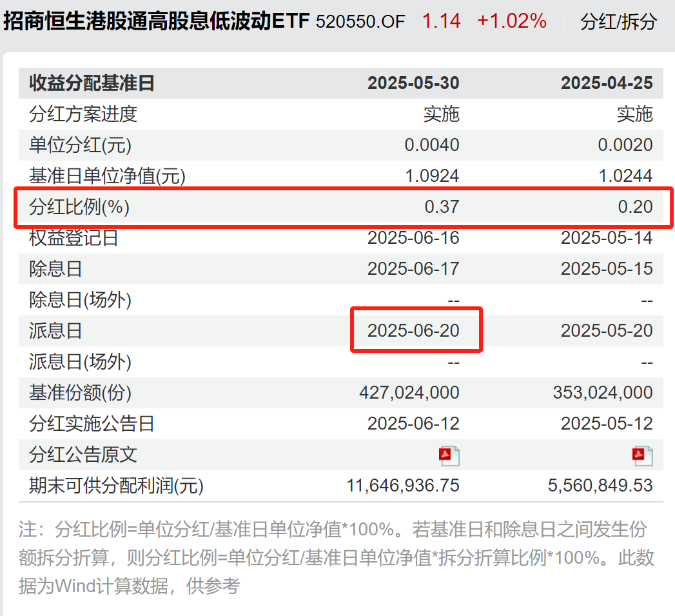Open the PDF icon in the 2025-04-25 column

[x=642, y=456]
